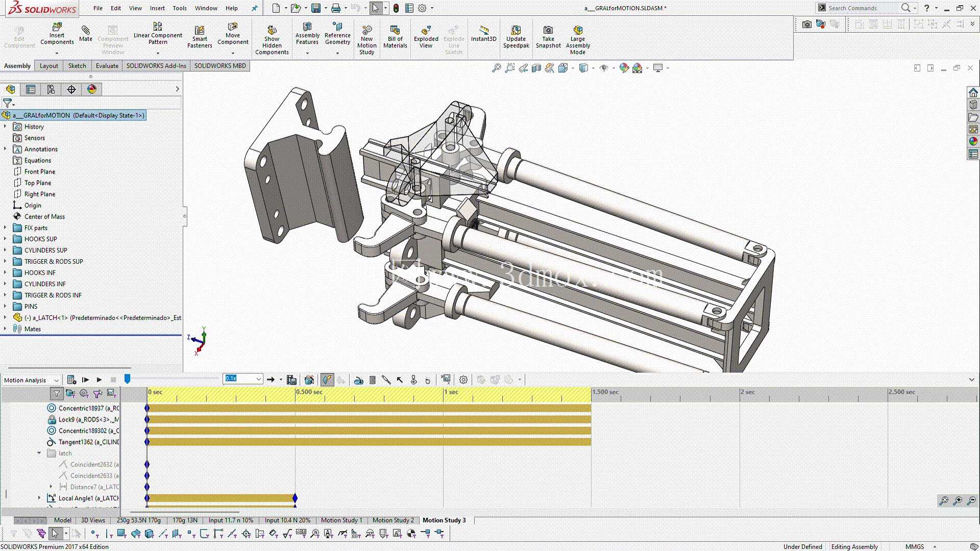Open Motion Analysis study type dropdown

coord(31,380)
